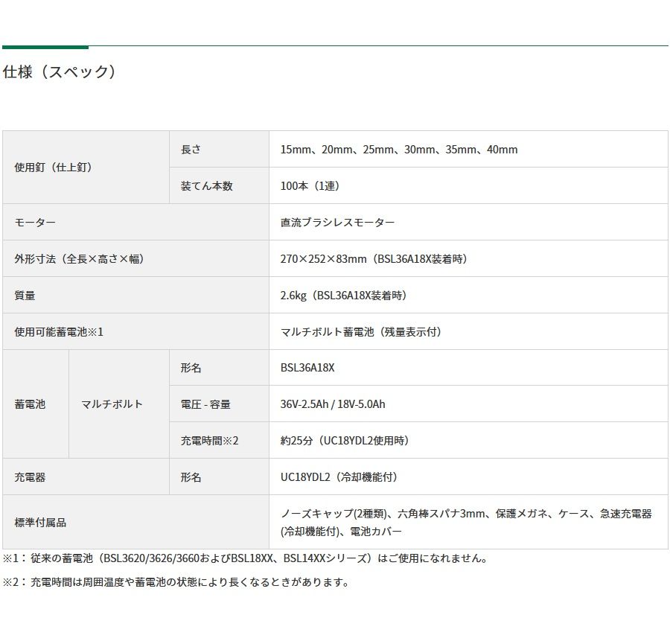Click the 標準付属品 row label
The image size is (670, 644).
click(x=40, y=523)
